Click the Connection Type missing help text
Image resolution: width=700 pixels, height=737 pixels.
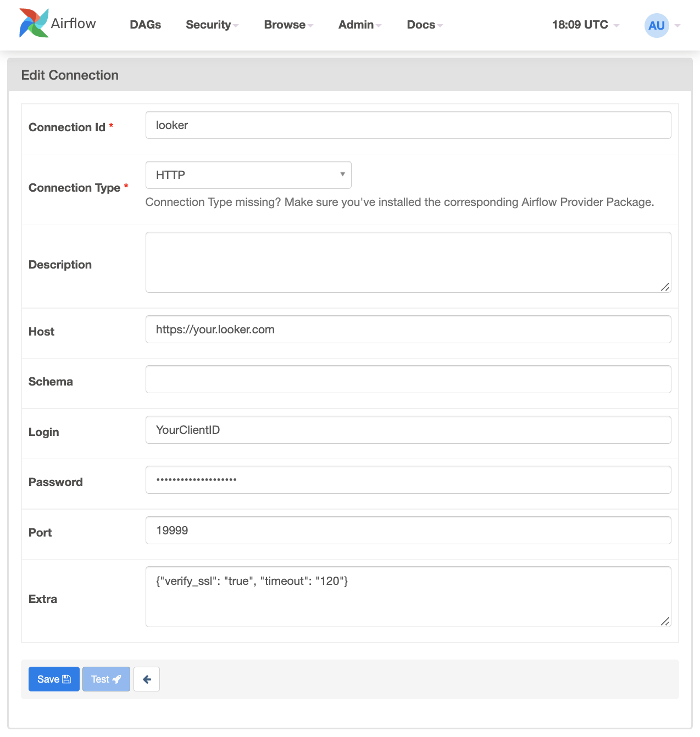(399, 202)
